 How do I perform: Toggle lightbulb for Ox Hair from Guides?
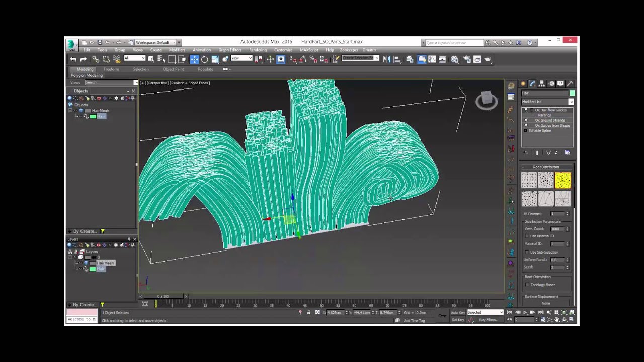click(526, 110)
